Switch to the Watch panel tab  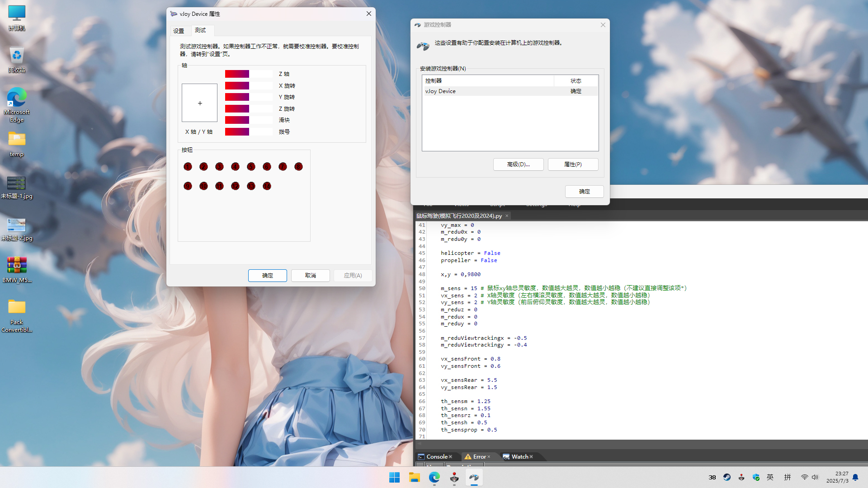point(520,457)
